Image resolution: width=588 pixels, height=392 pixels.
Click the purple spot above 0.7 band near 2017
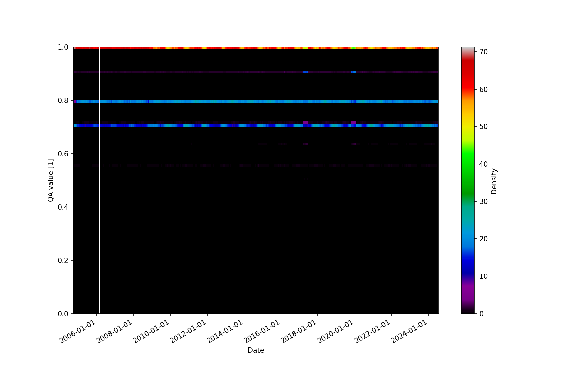pos(306,123)
